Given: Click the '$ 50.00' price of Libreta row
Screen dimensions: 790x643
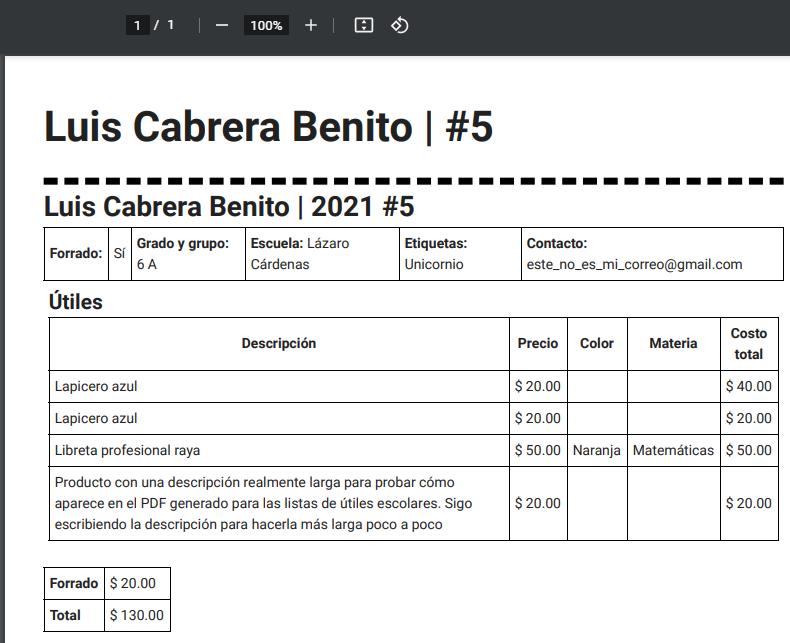Looking at the screenshot, I should (x=538, y=451).
